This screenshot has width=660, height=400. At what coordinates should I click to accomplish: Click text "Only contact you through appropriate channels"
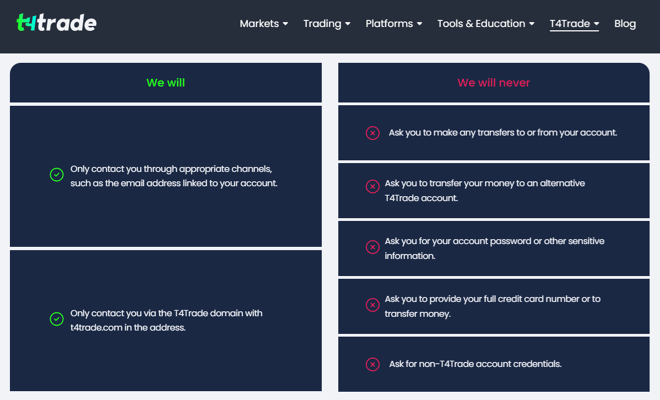(171, 169)
